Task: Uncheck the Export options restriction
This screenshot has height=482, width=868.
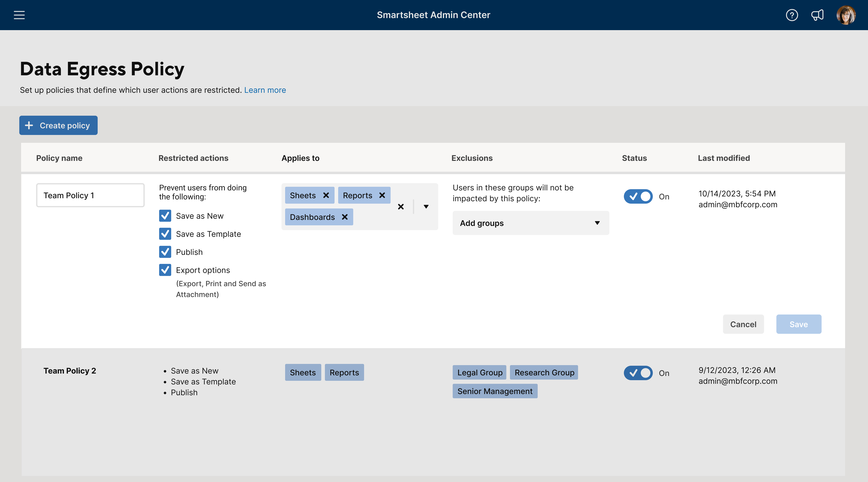Action: point(165,270)
